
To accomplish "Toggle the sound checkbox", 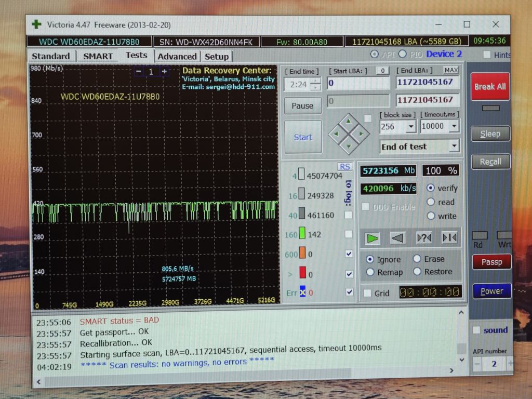I will tap(477, 330).
